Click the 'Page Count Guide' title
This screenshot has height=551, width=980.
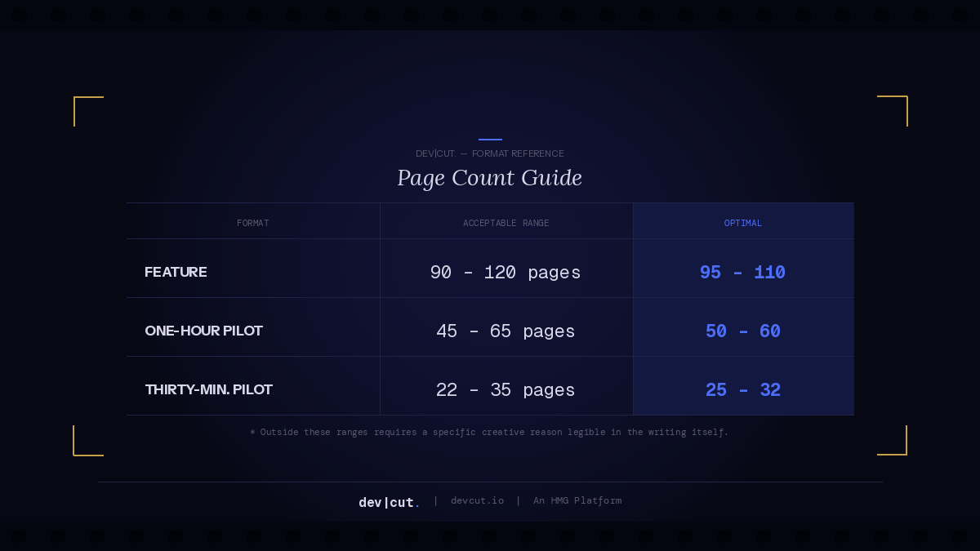(489, 178)
